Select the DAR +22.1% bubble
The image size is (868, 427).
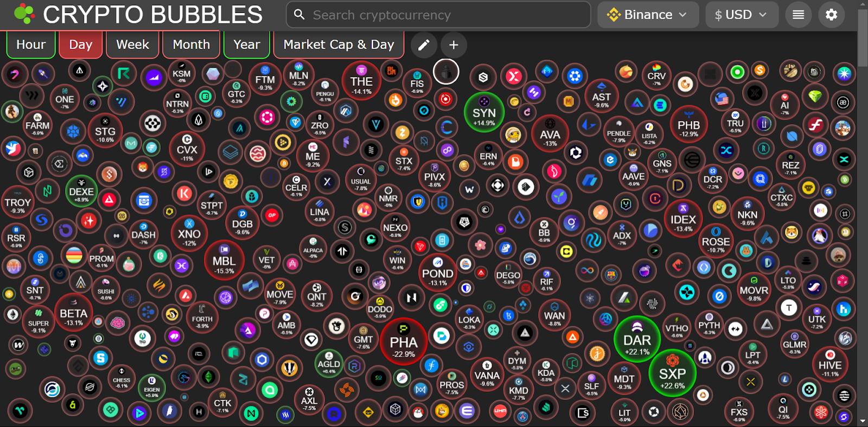637,339
